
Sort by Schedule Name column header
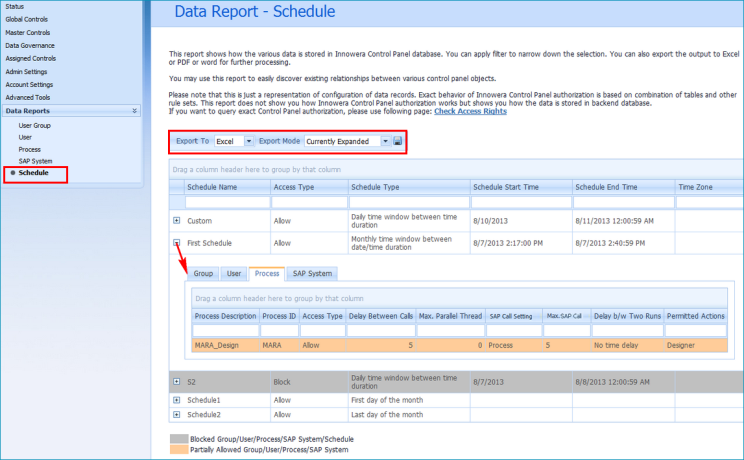tap(227, 187)
